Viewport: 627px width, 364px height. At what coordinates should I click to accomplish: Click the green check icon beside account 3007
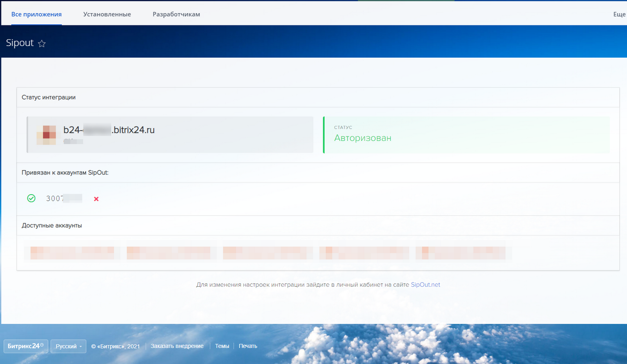31,198
